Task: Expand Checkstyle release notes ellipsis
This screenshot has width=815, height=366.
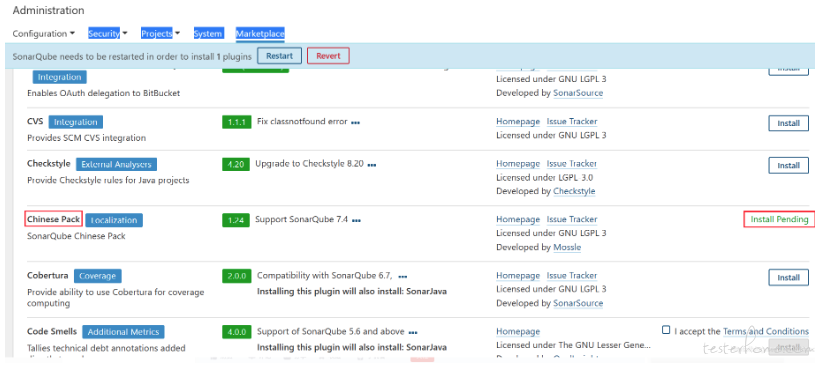Action: click(372, 165)
